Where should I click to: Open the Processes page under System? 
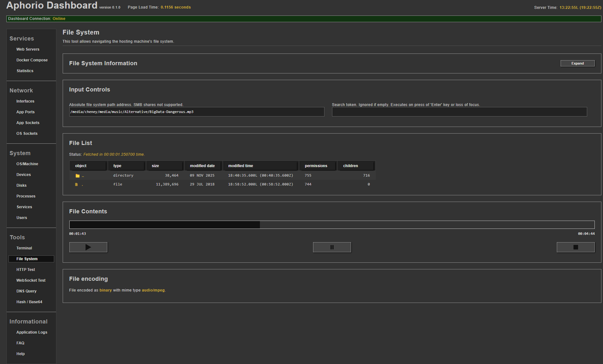click(26, 196)
